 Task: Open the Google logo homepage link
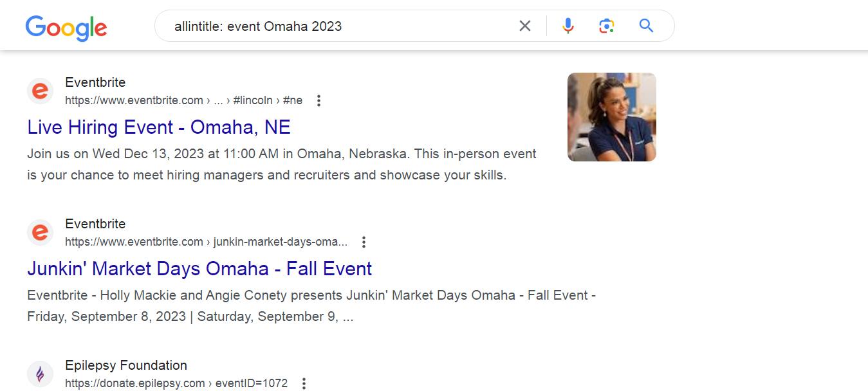click(x=66, y=28)
